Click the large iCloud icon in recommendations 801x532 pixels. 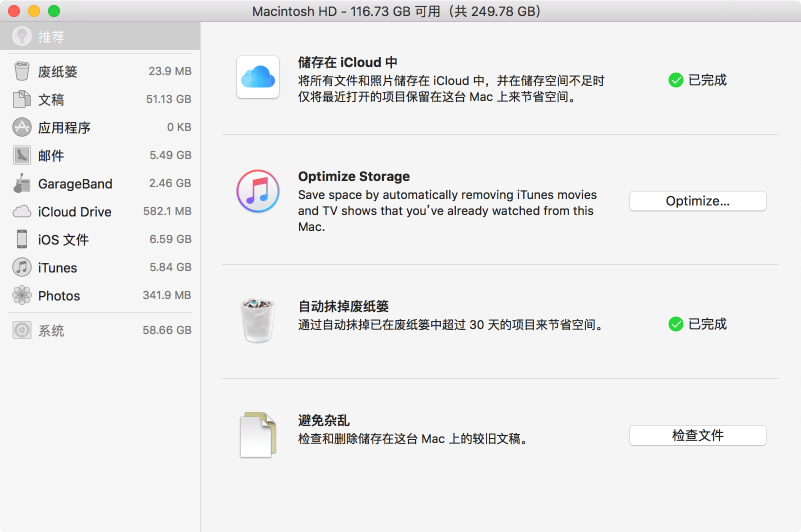click(258, 77)
